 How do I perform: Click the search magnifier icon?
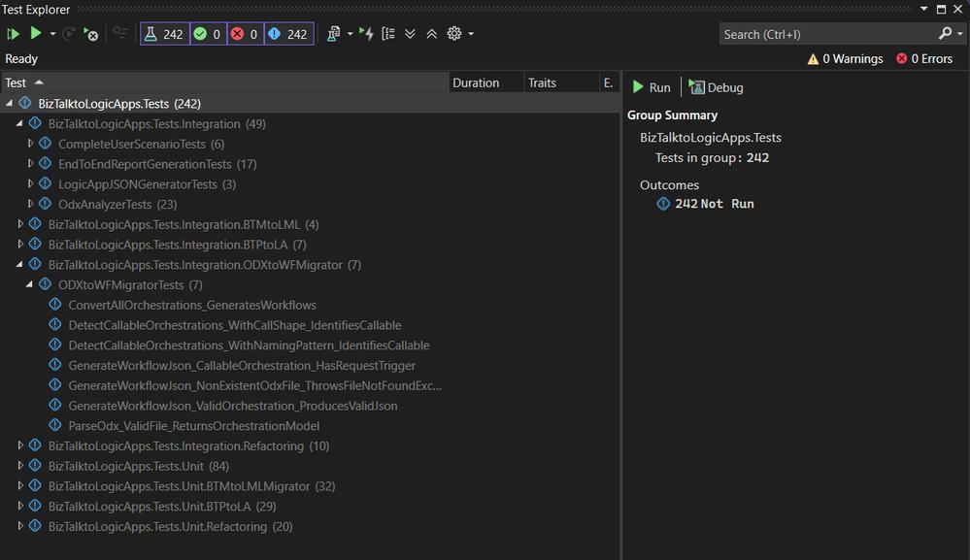point(945,33)
